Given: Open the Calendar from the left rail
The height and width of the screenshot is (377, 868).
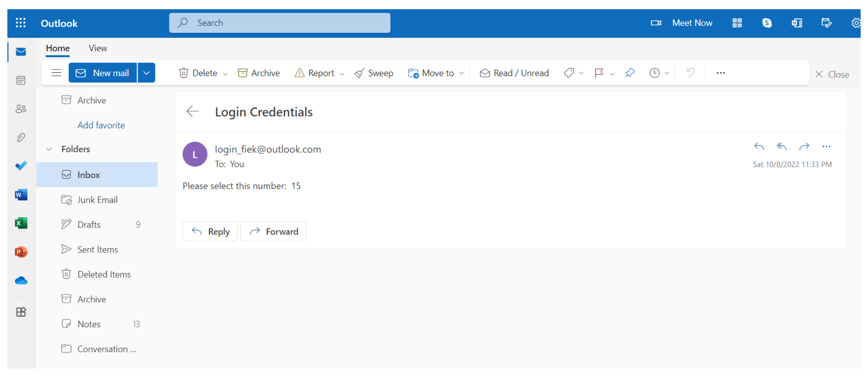Looking at the screenshot, I should [x=21, y=81].
